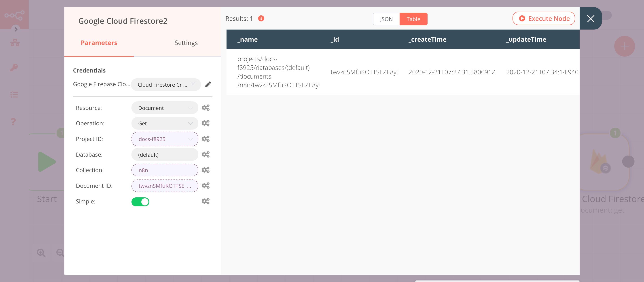Switch to JSON view
Image resolution: width=644 pixels, height=282 pixels.
coord(385,19)
